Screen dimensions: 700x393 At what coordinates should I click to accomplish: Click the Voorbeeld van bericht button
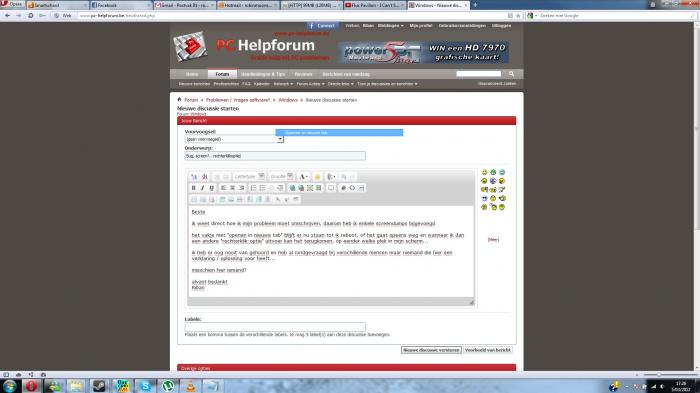point(488,350)
